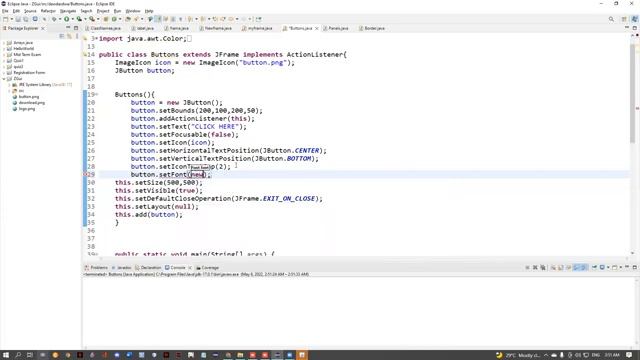Maximize the Console panel
Viewport: 640px width, 360px height.
coord(635,267)
